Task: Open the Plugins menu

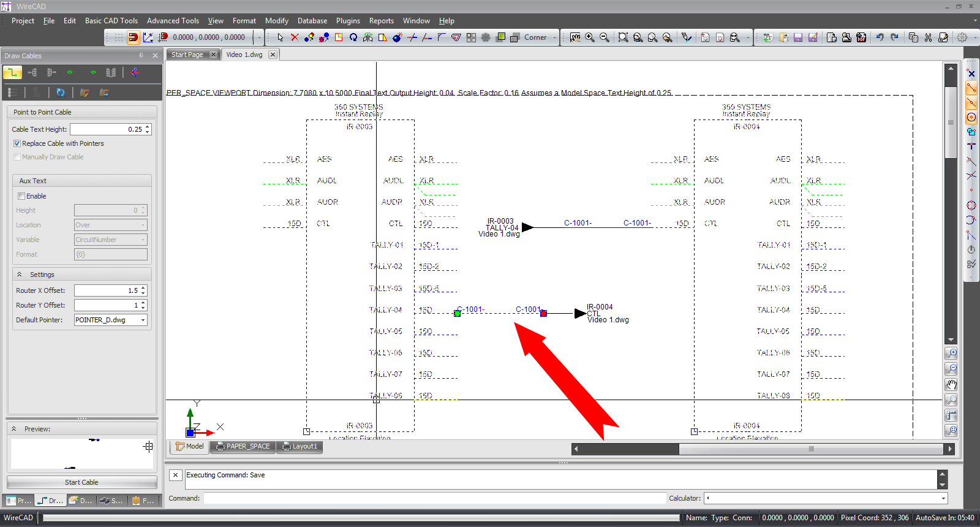Action: click(x=348, y=21)
